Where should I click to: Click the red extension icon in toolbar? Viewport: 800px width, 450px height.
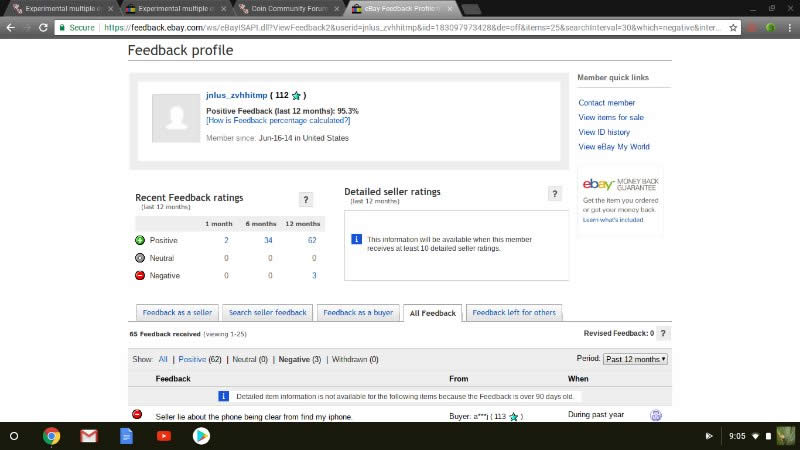752,28
